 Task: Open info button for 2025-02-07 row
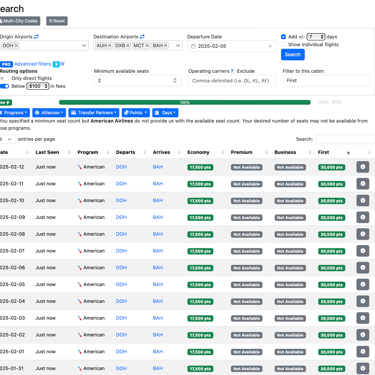click(x=363, y=251)
